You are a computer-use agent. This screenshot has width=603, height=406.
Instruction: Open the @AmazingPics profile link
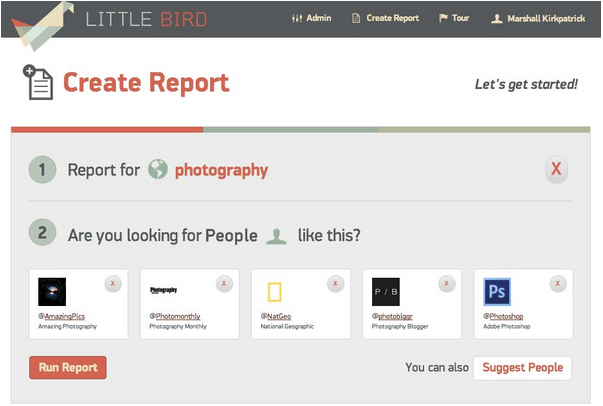[62, 316]
